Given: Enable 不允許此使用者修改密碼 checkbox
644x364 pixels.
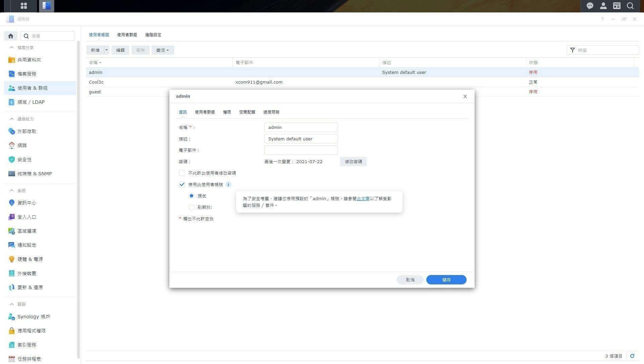Looking at the screenshot, I should tap(182, 173).
